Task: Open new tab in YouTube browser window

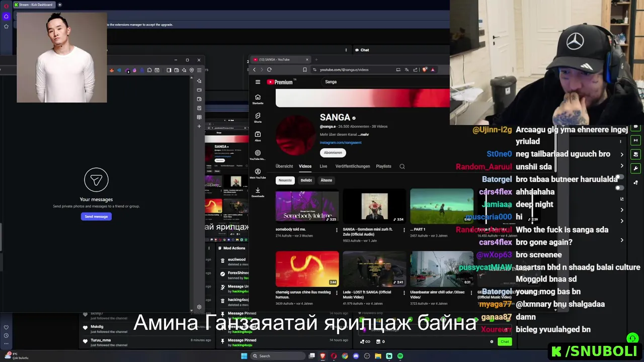Action: pos(316,59)
